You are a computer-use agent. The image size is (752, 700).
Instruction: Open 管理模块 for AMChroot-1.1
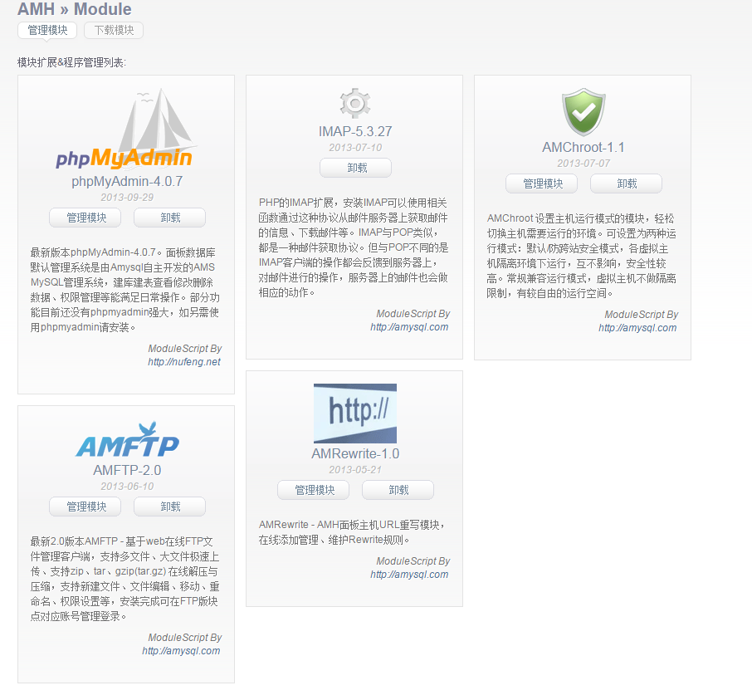tap(541, 184)
